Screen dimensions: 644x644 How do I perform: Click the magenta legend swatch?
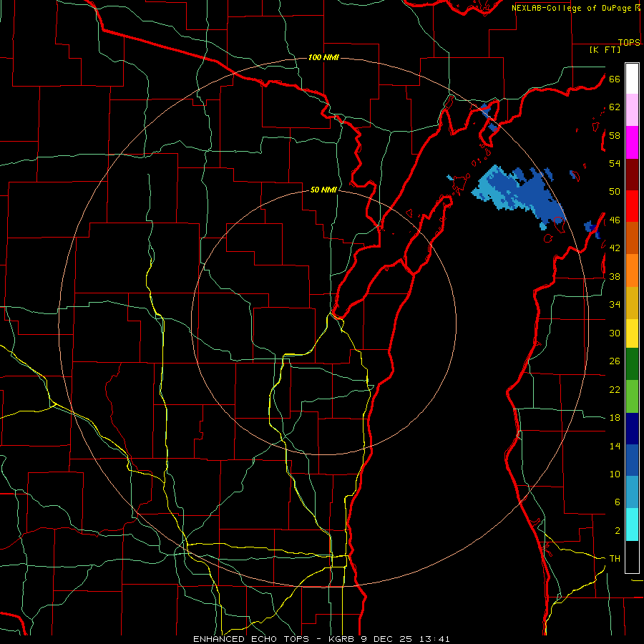[632, 142]
